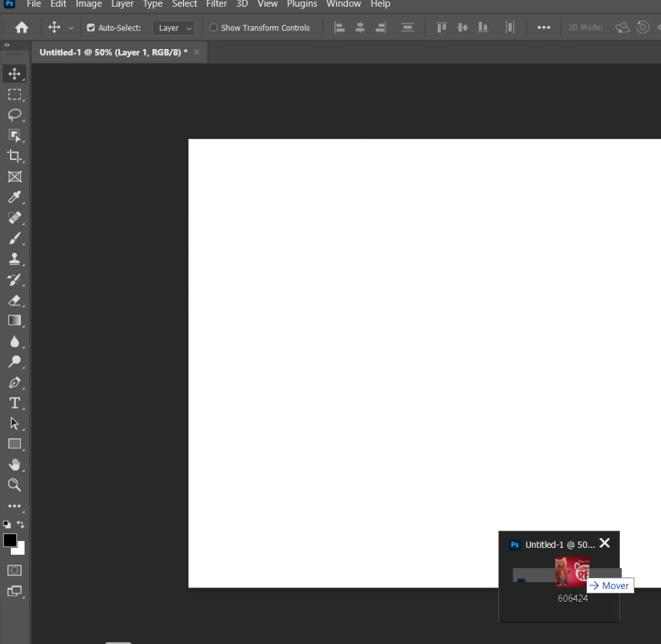Viewport: 661px width, 644px height.
Task: Toggle Quick Mask mode
Action: [x=14, y=570]
